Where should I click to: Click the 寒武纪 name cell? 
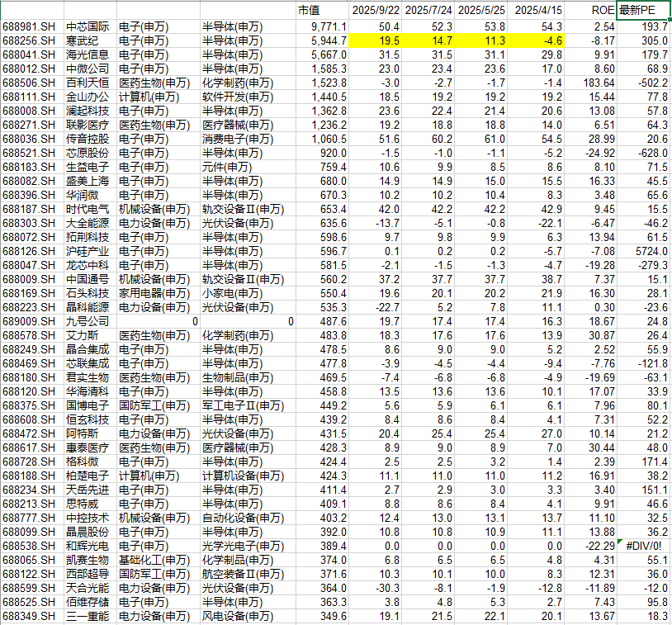90,40
